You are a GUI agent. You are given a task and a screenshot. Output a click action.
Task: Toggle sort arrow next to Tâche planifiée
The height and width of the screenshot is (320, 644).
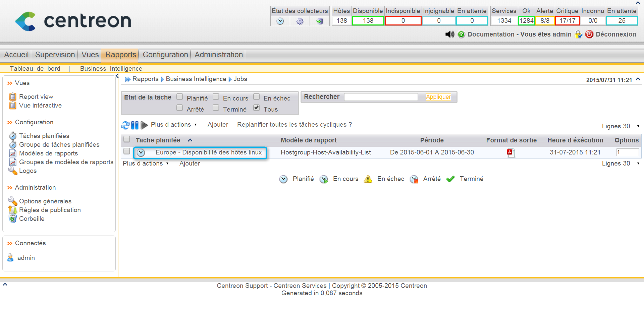click(190, 140)
